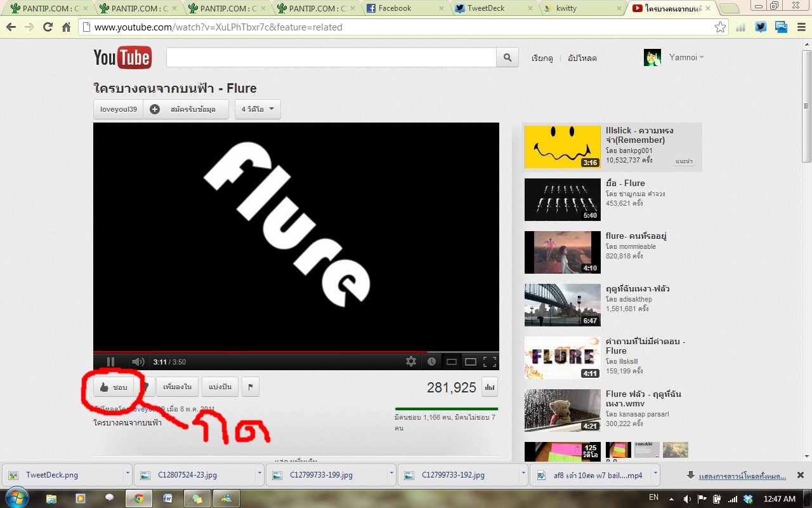The image size is (812, 508).
Task: Open the Yamnoi account dropdown
Action: (686, 57)
